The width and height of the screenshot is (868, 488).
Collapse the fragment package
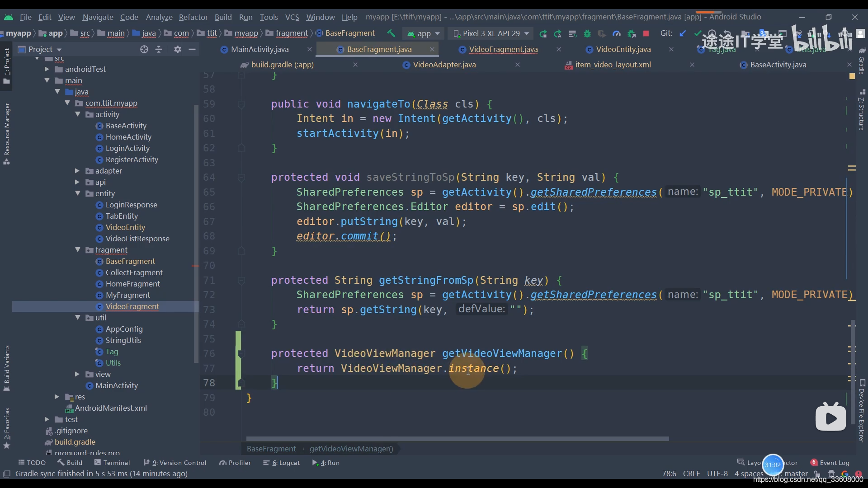78,250
